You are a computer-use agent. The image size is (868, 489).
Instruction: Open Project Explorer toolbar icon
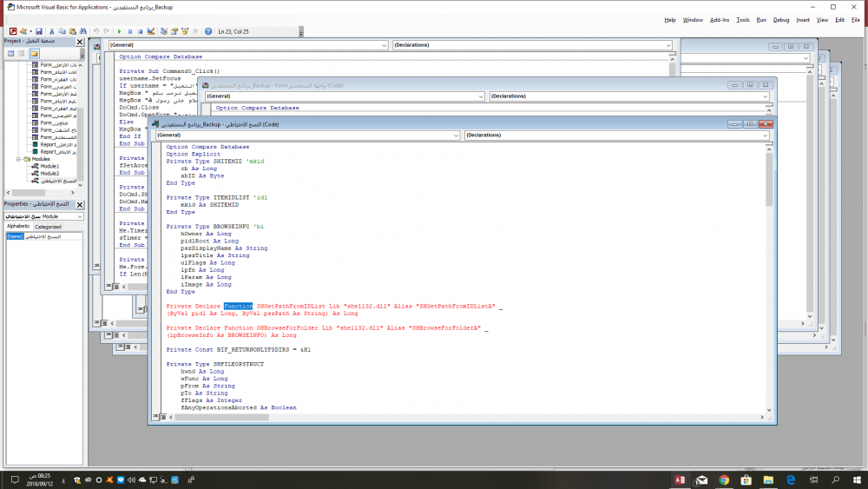[x=164, y=31]
